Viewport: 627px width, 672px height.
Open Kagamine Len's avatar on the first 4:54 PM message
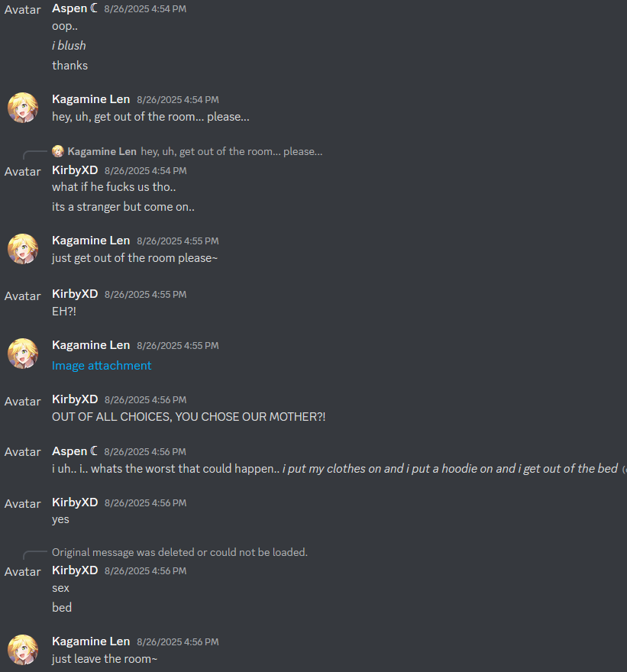23,108
